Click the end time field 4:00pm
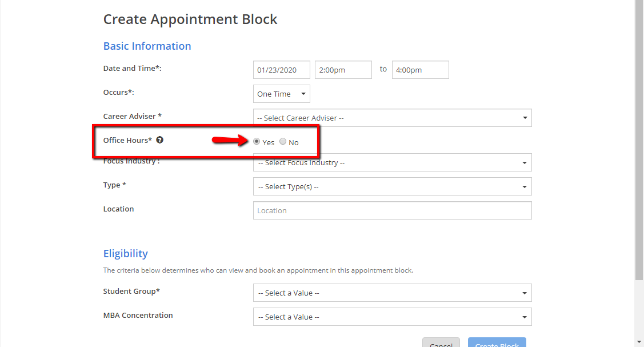The width and height of the screenshot is (644, 347). (420, 70)
